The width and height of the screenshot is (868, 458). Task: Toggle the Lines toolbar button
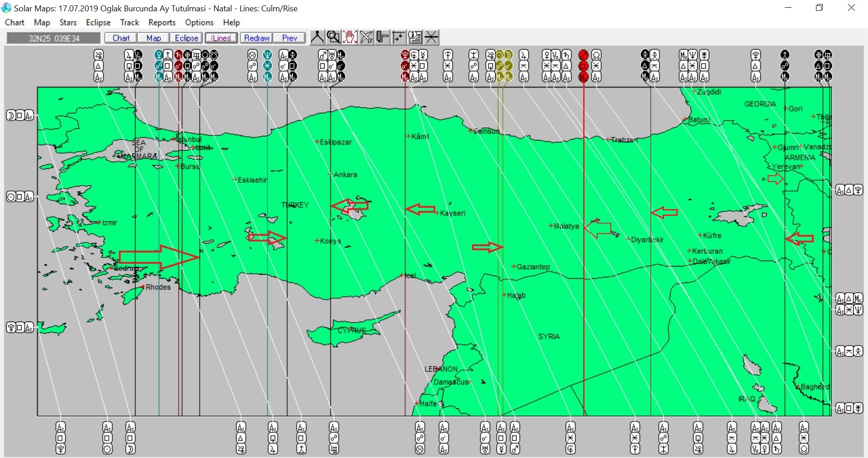221,38
